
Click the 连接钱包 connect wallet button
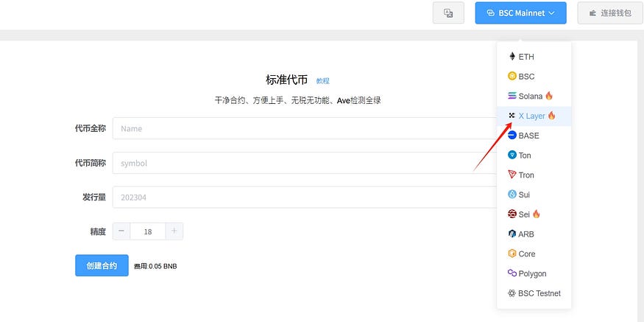coord(610,13)
